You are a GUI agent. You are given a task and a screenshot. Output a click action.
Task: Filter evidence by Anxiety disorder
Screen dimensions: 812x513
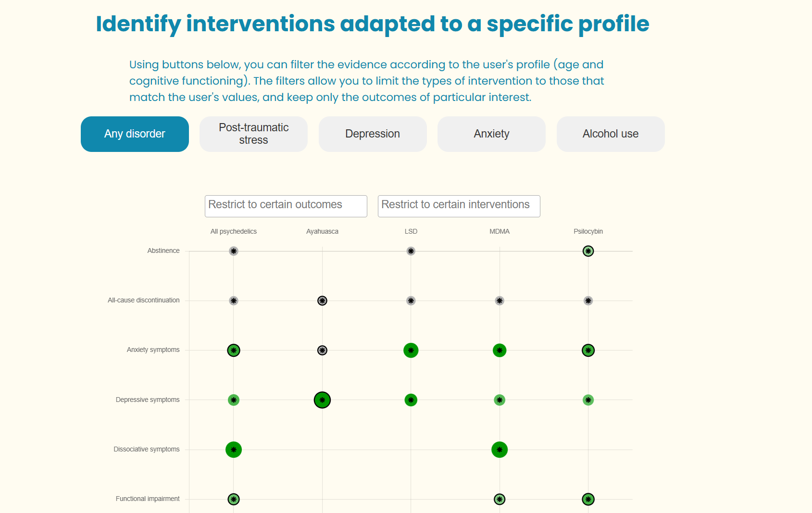coord(491,134)
